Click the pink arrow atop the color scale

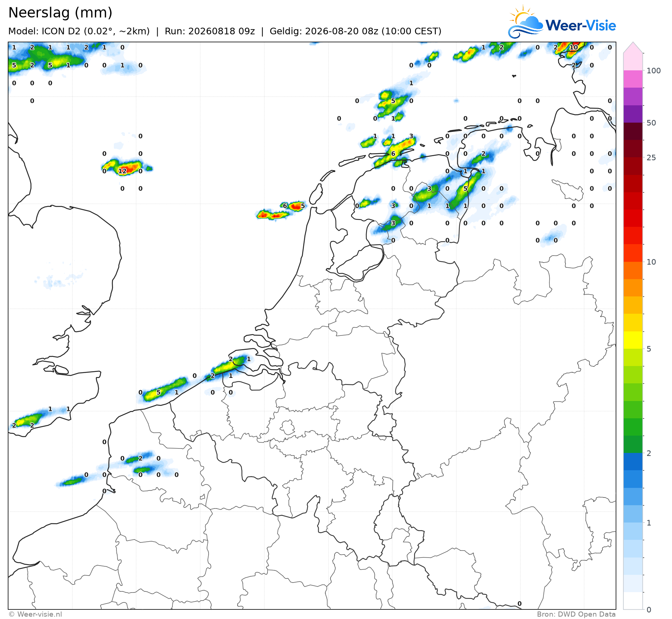tap(633, 48)
